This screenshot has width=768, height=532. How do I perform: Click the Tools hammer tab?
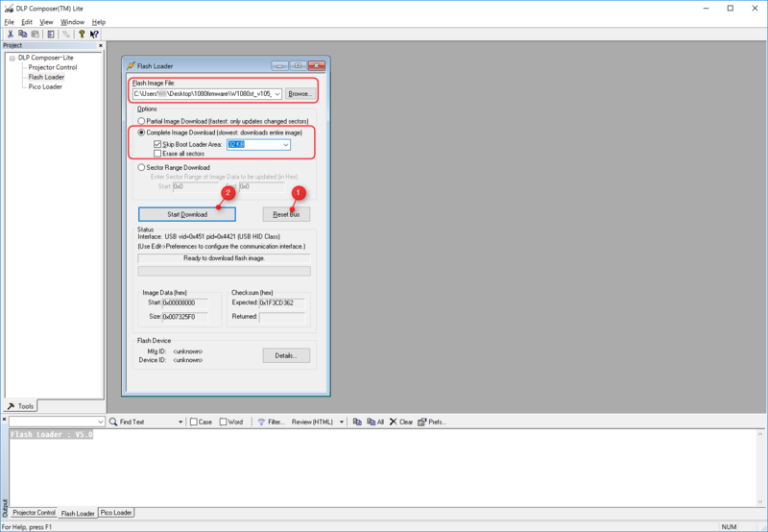pyautogui.click(x=20, y=406)
